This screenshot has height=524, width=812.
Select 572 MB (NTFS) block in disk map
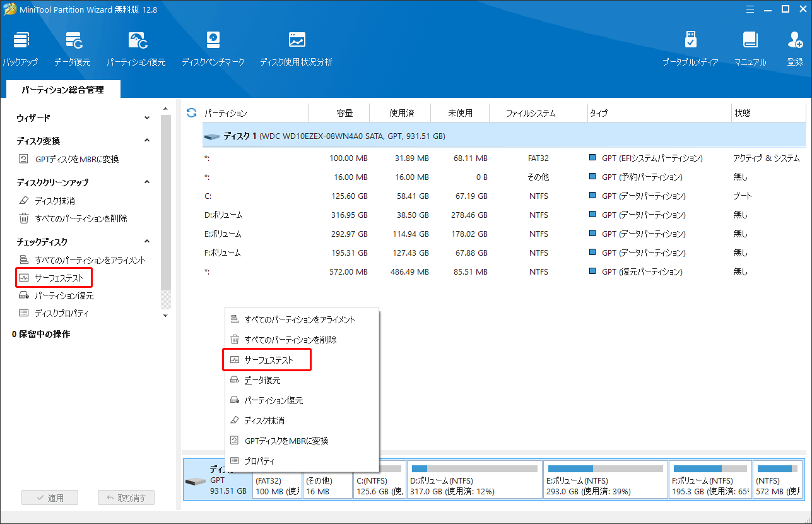point(778,480)
